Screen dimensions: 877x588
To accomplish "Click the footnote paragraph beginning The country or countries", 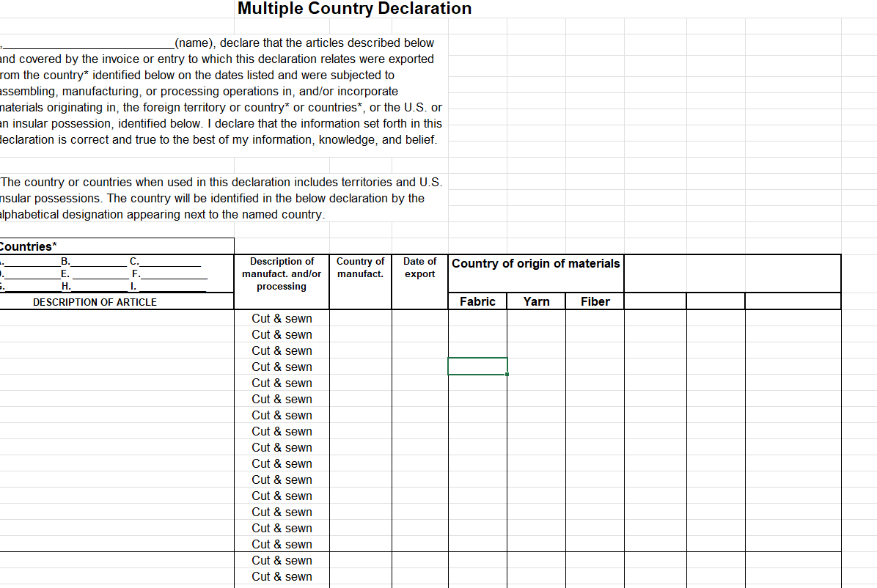I will (221, 198).
